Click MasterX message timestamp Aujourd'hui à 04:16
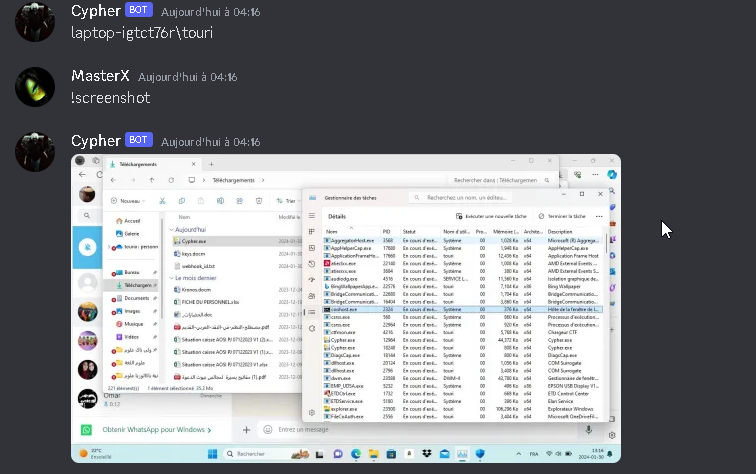This screenshot has width=756, height=474. point(188,77)
